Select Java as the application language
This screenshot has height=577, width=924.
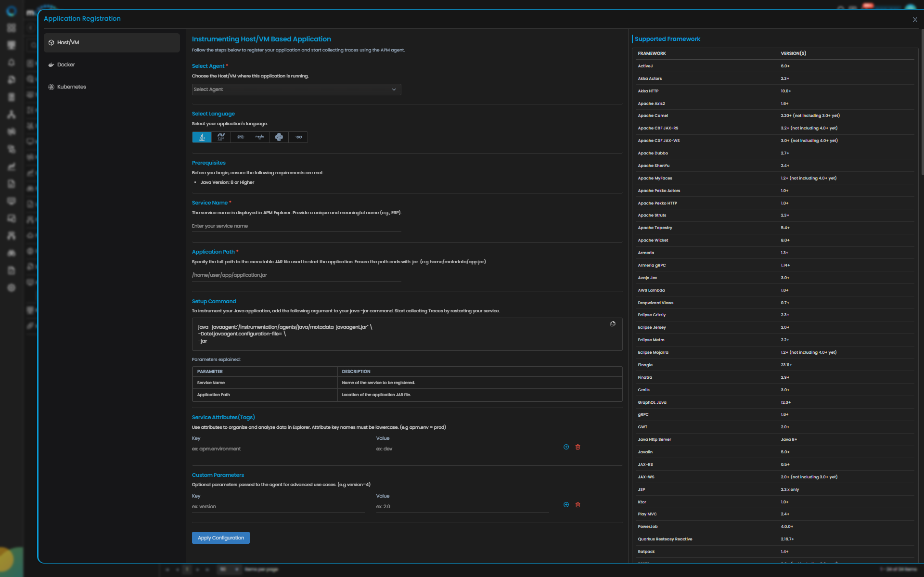point(202,137)
